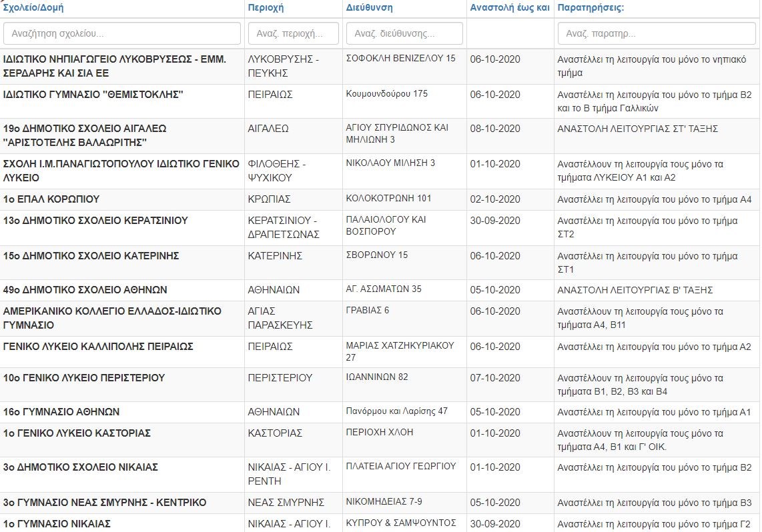Screen dimensions: 762x532
Task: Click 13ο ΔΗΜΟΤΙΚΟ ΣΧΟΛΕΙΟ ΚΕΡΑΤΣΙΝΙΟΥ school name
Action: (x=95, y=221)
